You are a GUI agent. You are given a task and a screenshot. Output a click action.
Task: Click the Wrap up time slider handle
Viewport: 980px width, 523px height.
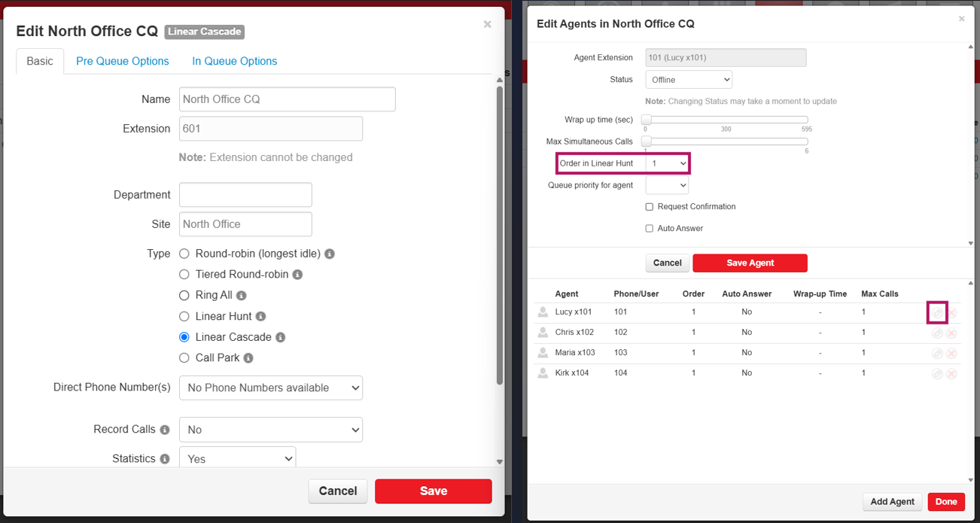(x=647, y=120)
